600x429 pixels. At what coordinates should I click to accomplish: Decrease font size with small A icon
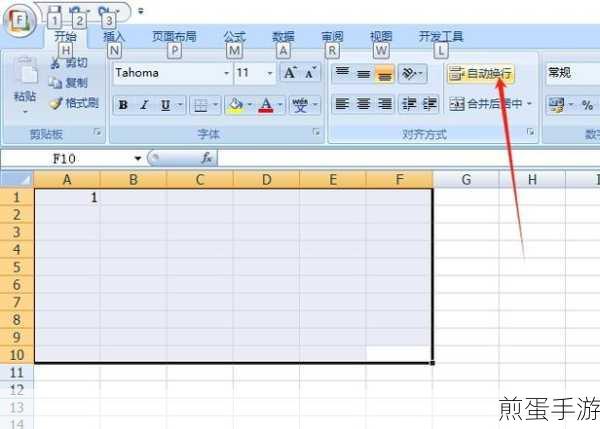[x=311, y=73]
